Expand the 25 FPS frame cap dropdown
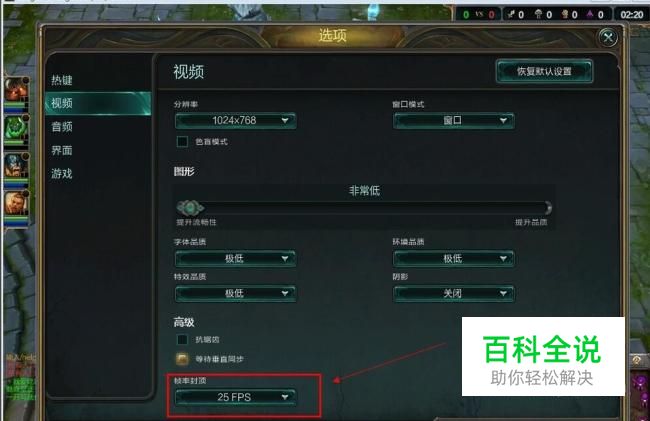Image resolution: width=650 pixels, height=421 pixels. click(235, 397)
